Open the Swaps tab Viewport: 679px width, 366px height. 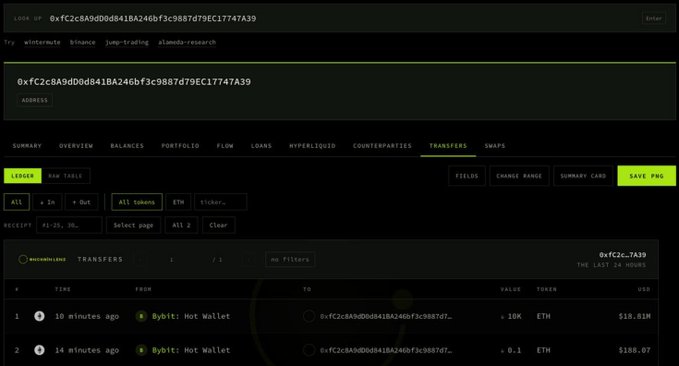[x=495, y=146]
